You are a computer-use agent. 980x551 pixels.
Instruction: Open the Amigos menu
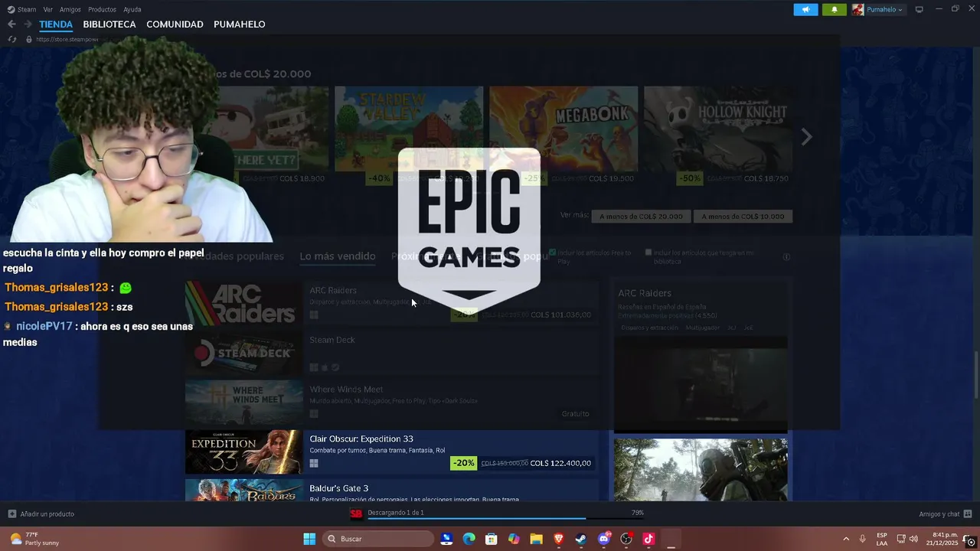[x=70, y=9]
